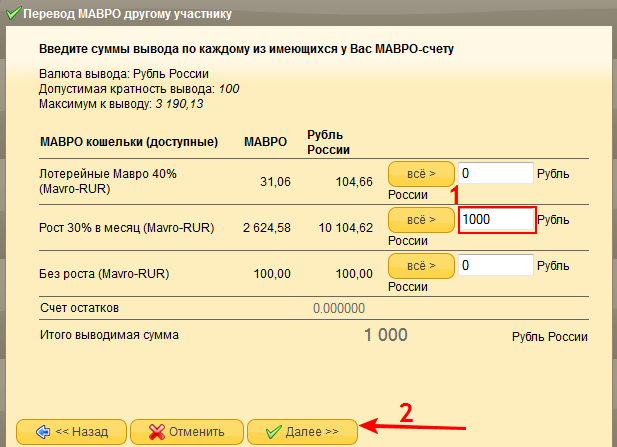Click 'всё >' for Лотерейные Мавро 40%
Viewport: 617px width, 447px height.
421,174
